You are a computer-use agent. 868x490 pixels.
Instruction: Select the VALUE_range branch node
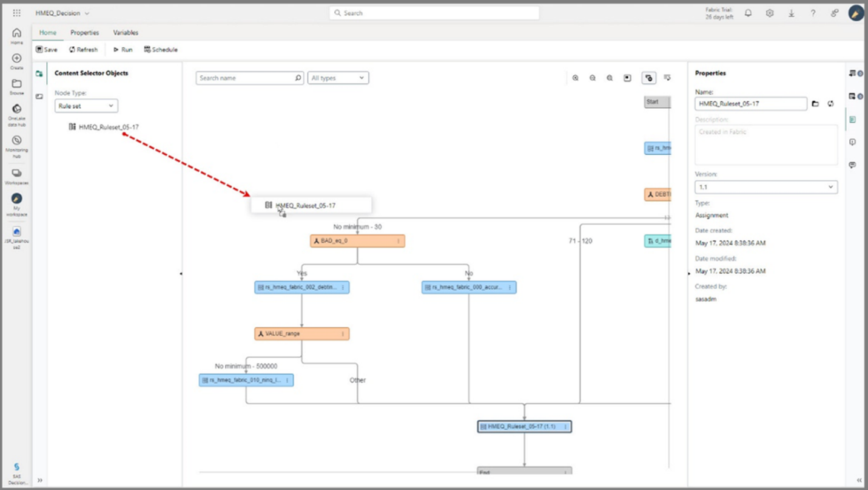(x=301, y=334)
